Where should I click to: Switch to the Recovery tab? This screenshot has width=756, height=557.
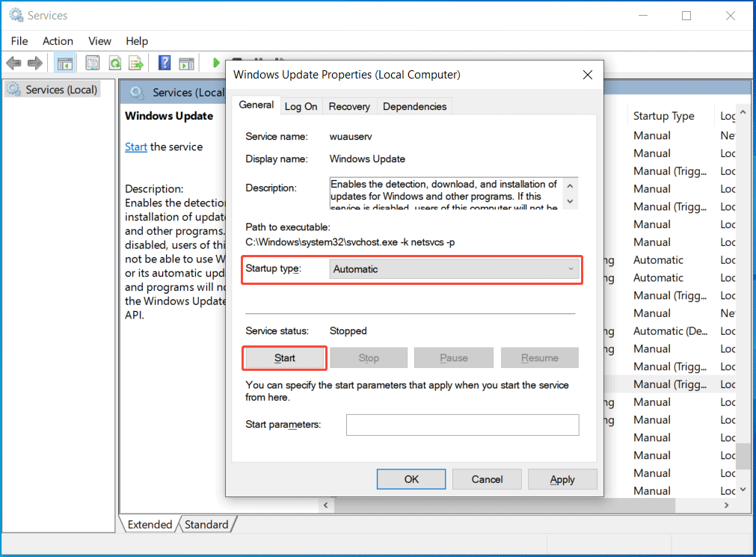pyautogui.click(x=348, y=106)
